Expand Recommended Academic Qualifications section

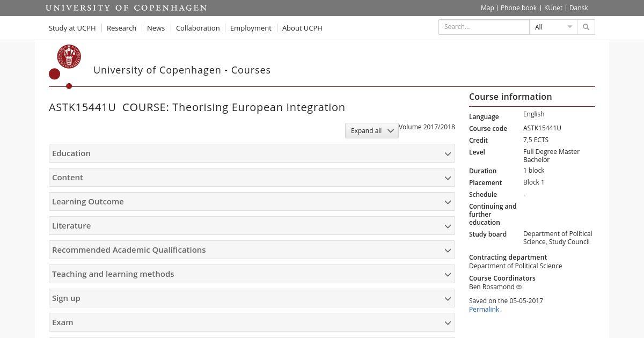252,250
